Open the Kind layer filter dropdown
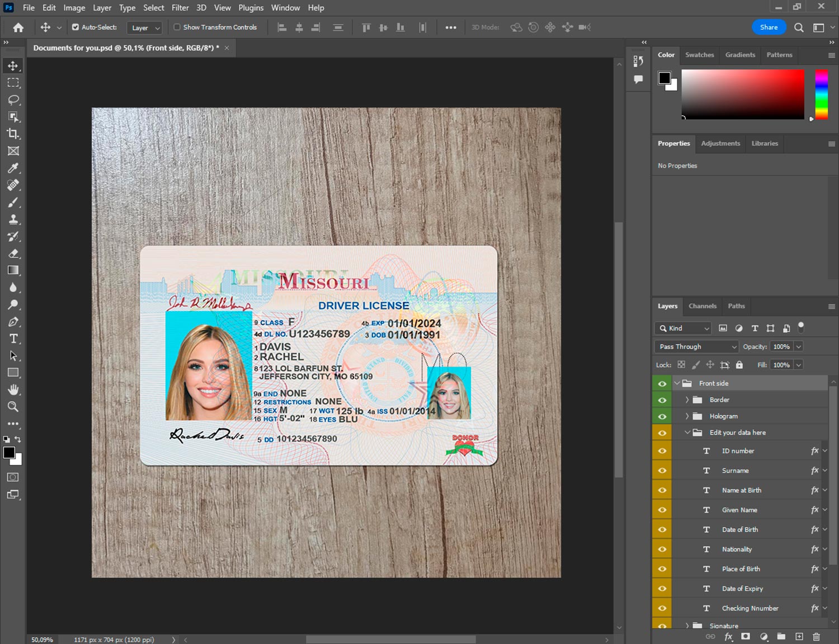This screenshot has height=644, width=839. [x=684, y=328]
